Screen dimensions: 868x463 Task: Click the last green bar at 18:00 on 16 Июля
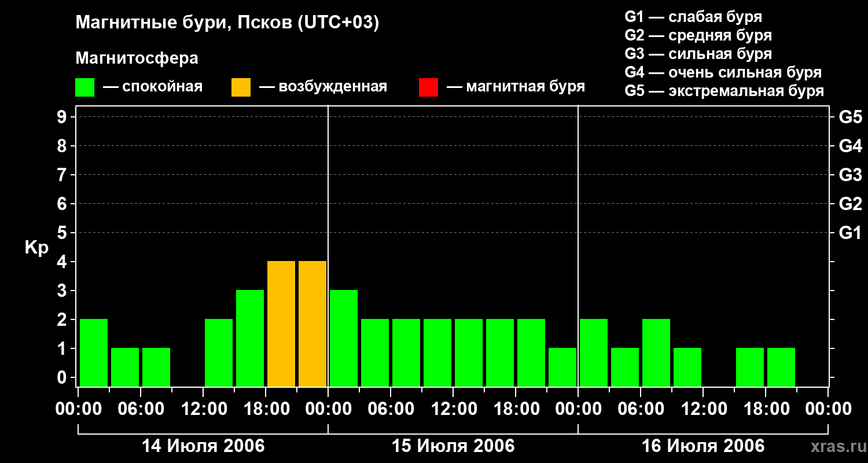pos(781,367)
